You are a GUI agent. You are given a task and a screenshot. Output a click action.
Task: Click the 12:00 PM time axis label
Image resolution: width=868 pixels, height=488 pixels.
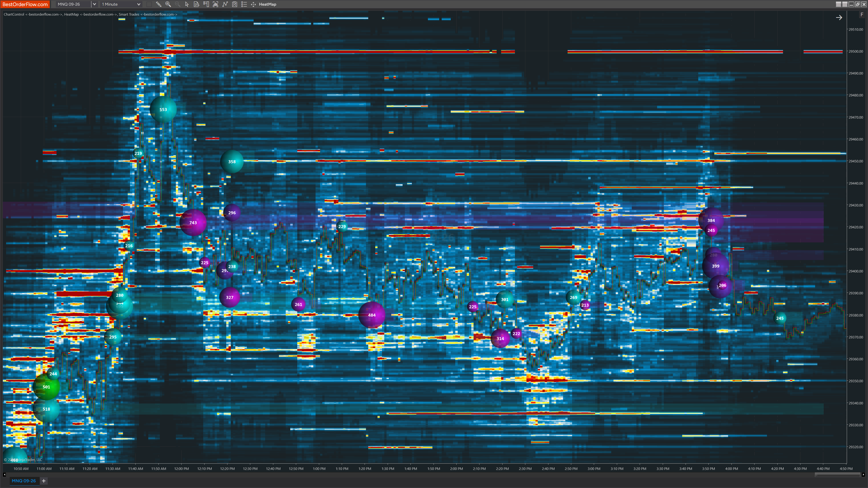pyautogui.click(x=182, y=469)
